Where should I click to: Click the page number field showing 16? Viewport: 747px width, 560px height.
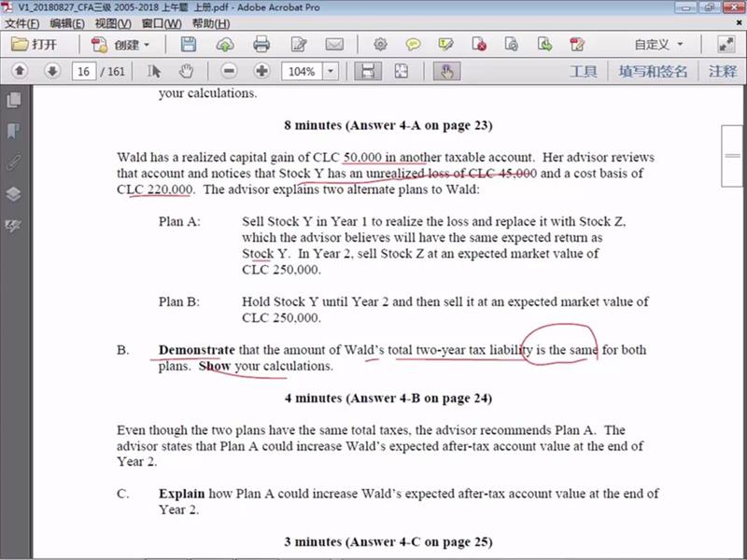click(84, 72)
